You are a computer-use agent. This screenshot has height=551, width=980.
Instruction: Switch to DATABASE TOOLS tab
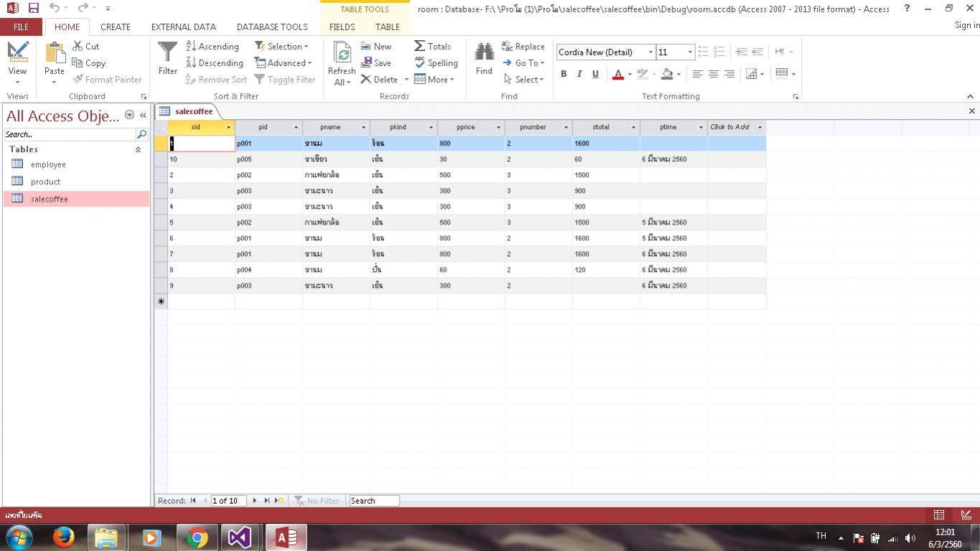click(x=272, y=27)
